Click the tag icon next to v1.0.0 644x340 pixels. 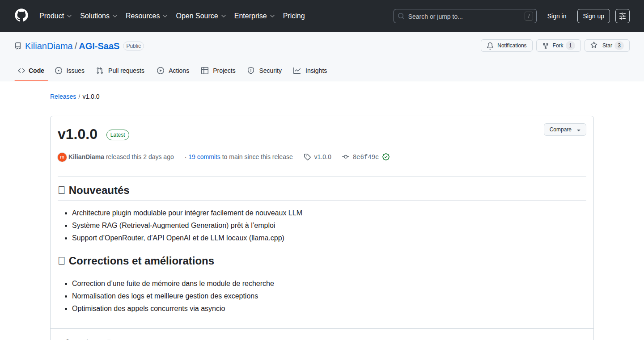307,157
